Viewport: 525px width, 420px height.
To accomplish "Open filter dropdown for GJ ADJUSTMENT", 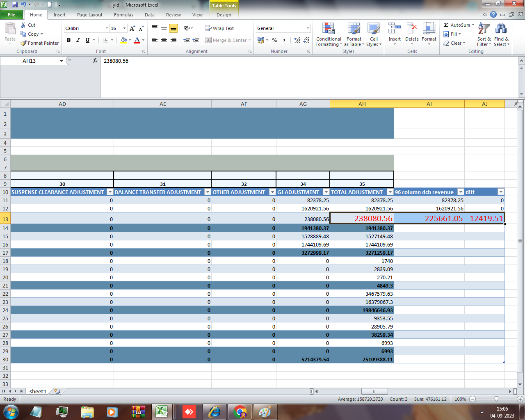I will (326, 192).
